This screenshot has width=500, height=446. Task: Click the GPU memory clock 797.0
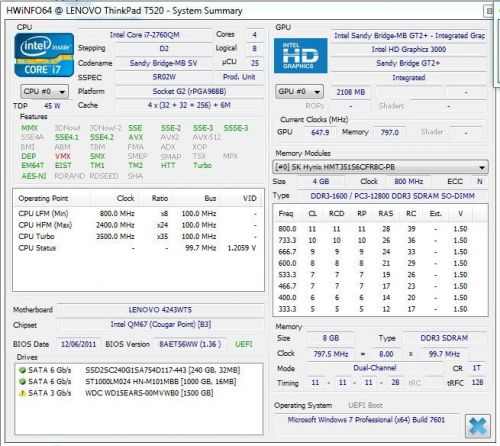point(390,132)
